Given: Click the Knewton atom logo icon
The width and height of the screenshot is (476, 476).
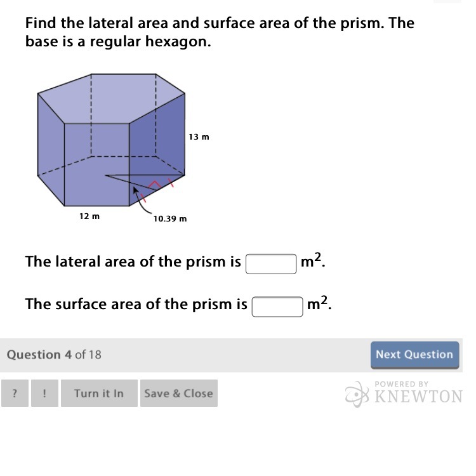Looking at the screenshot, I should tap(357, 394).
